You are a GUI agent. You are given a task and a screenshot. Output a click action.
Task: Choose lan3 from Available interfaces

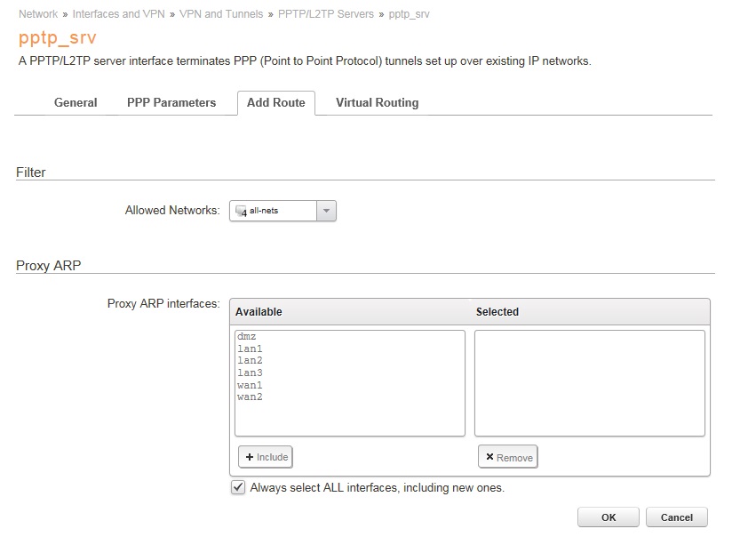tap(250, 373)
